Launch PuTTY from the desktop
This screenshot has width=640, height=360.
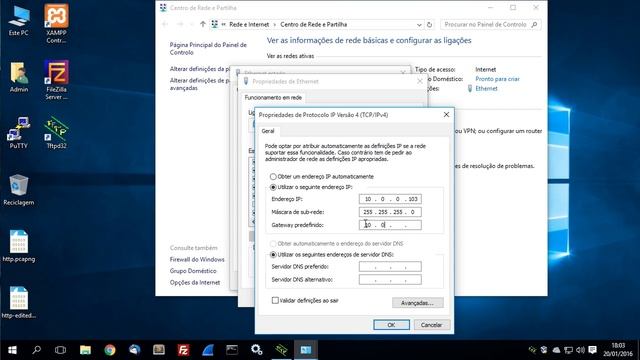coord(19,133)
